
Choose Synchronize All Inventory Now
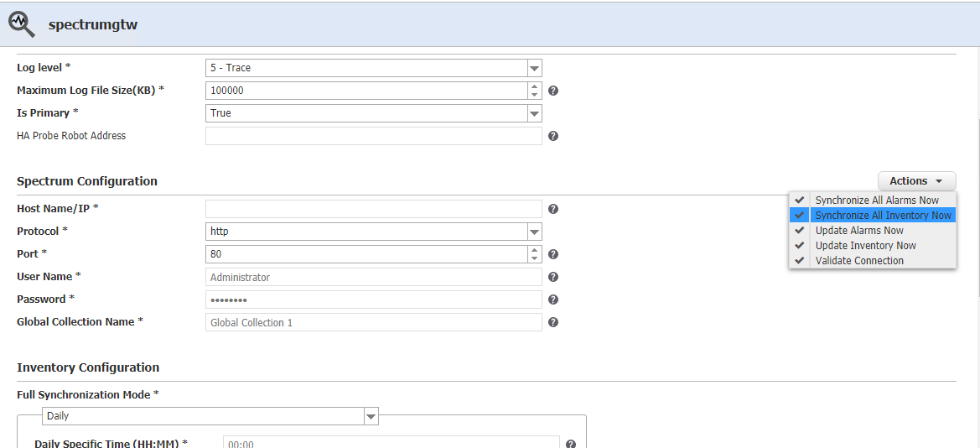[x=883, y=216]
